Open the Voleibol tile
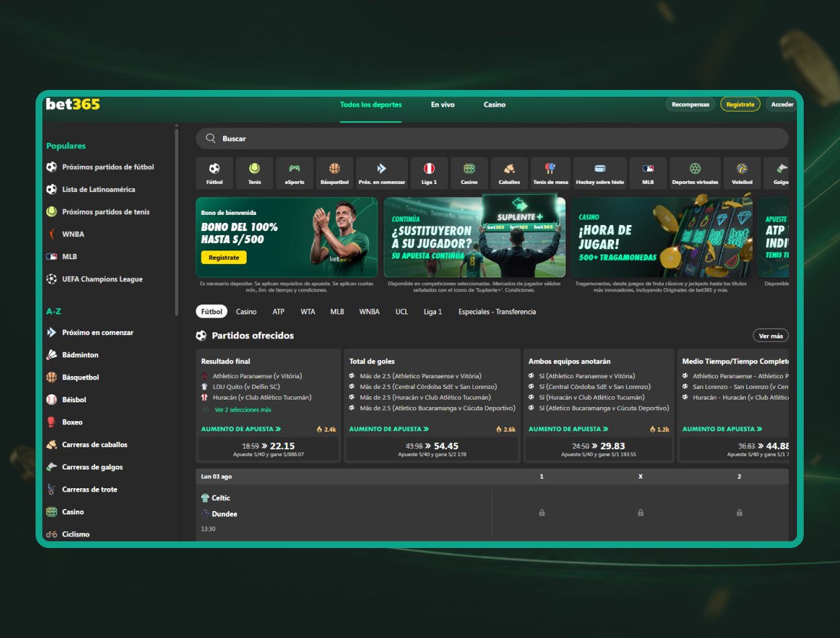Image resolution: width=840 pixels, height=638 pixels. [x=742, y=173]
